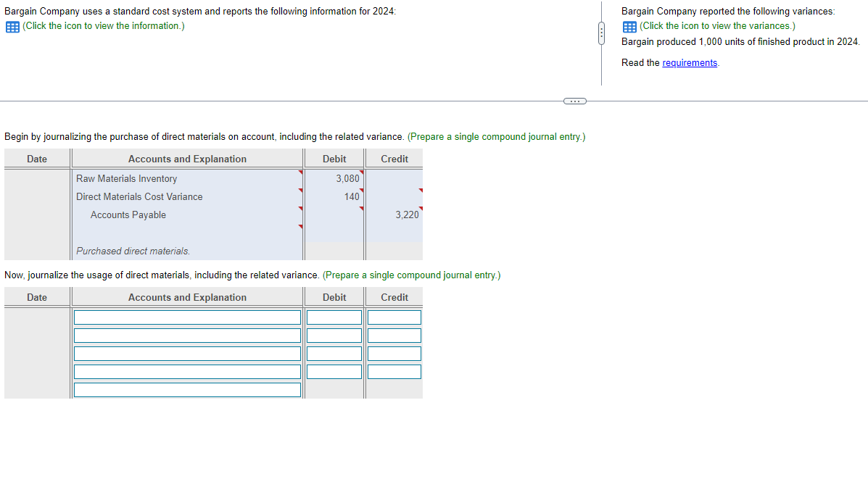Click the 140 debit value
The width and height of the screenshot is (868, 487).
coord(352,196)
